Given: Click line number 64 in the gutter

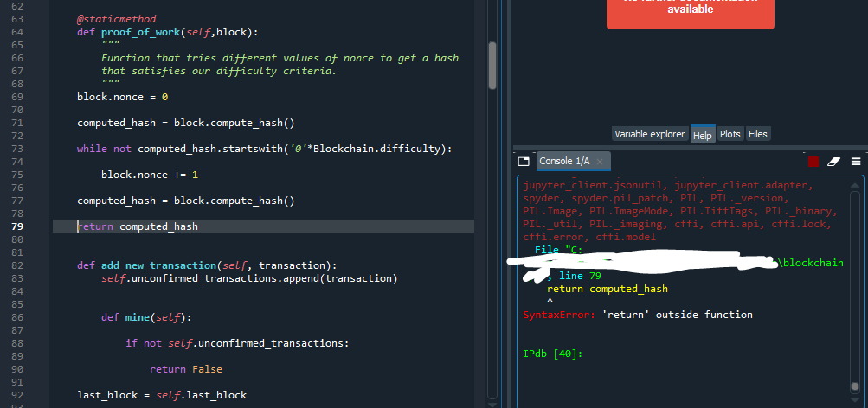Looking at the screenshot, I should (17, 32).
